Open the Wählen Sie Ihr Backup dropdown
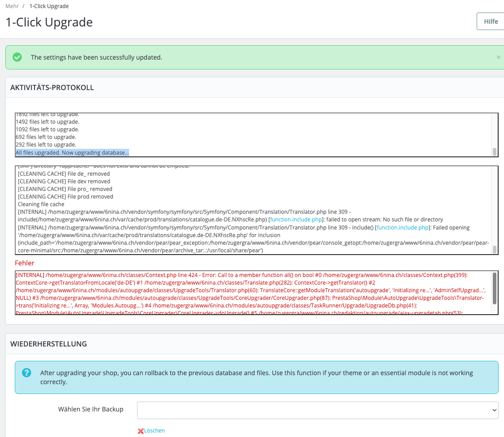This screenshot has height=437, width=504. tap(318, 410)
